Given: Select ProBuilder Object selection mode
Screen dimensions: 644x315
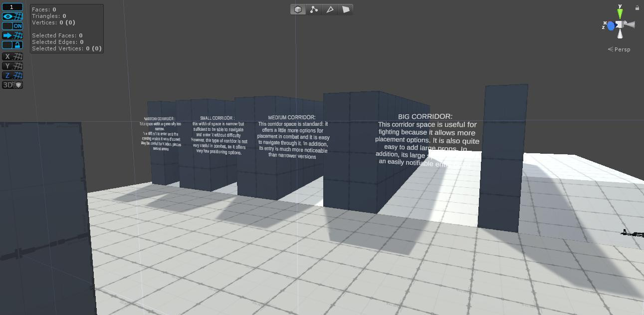Looking at the screenshot, I should coord(298,9).
